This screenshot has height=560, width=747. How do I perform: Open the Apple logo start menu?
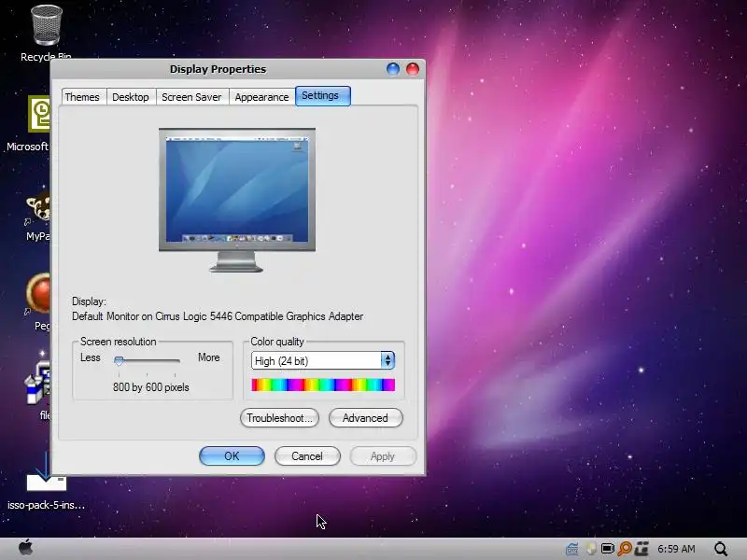point(26,548)
